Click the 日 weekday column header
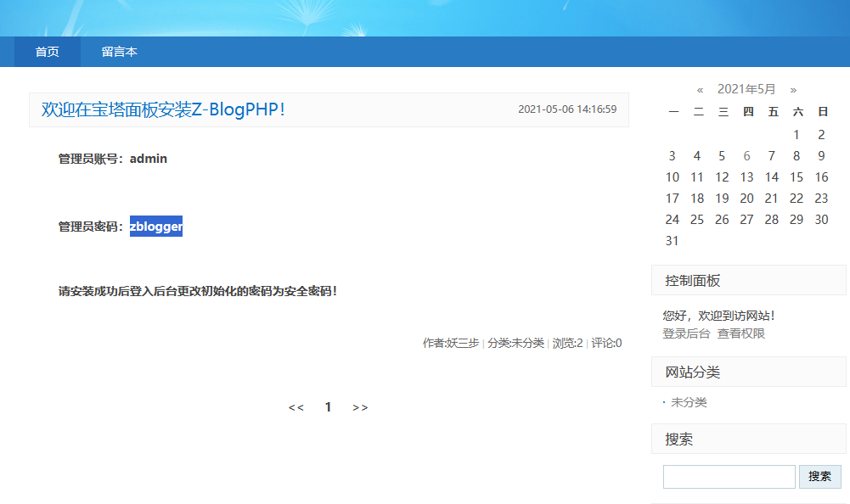This screenshot has height=504, width=850. (823, 112)
